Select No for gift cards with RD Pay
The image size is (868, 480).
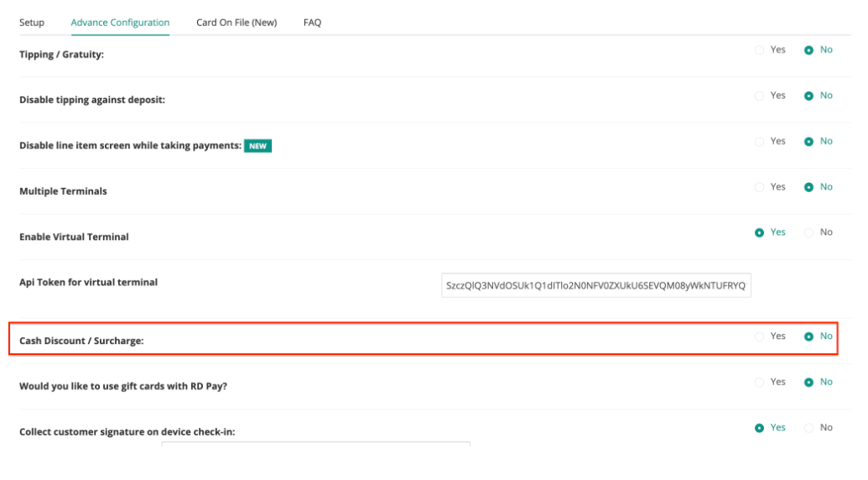point(808,383)
